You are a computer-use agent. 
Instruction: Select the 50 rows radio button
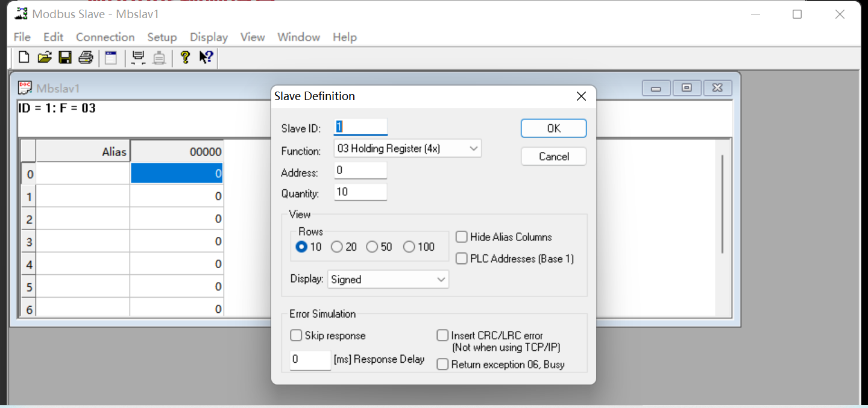coord(372,246)
